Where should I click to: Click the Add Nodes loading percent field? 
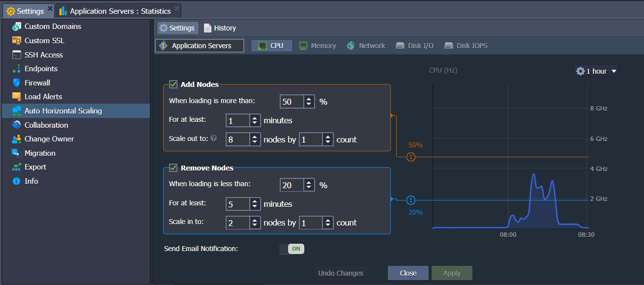point(292,102)
